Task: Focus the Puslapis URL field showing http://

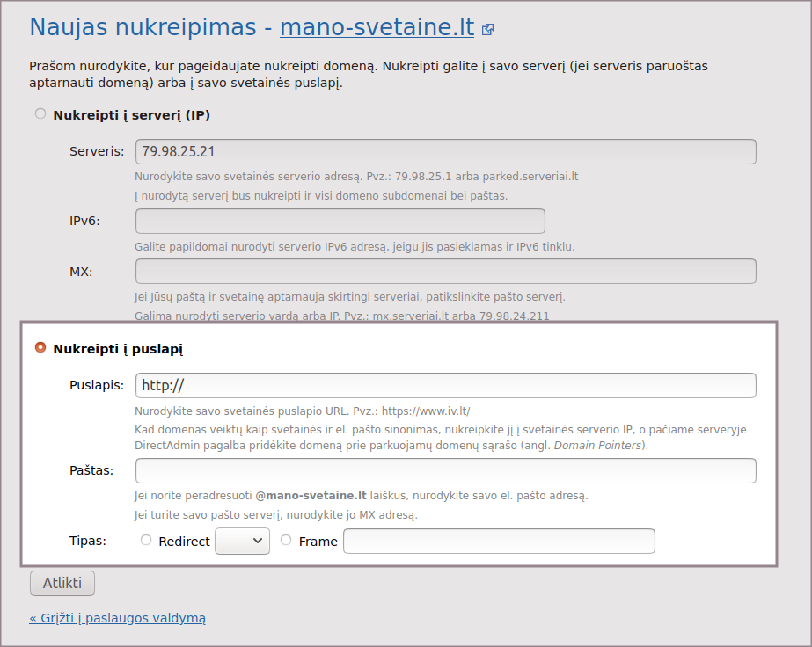Action: [x=445, y=385]
